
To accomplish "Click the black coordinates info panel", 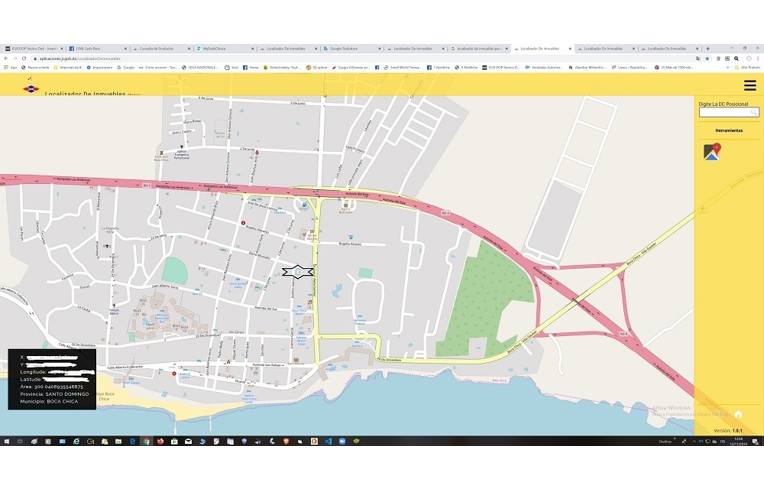I will pyautogui.click(x=52, y=378).
